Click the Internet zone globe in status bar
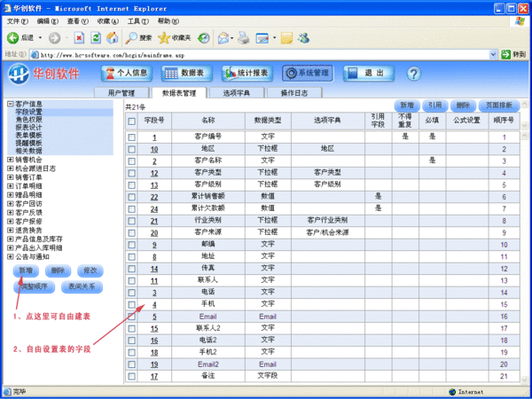Viewport: 532px width, 399px height. point(452,392)
